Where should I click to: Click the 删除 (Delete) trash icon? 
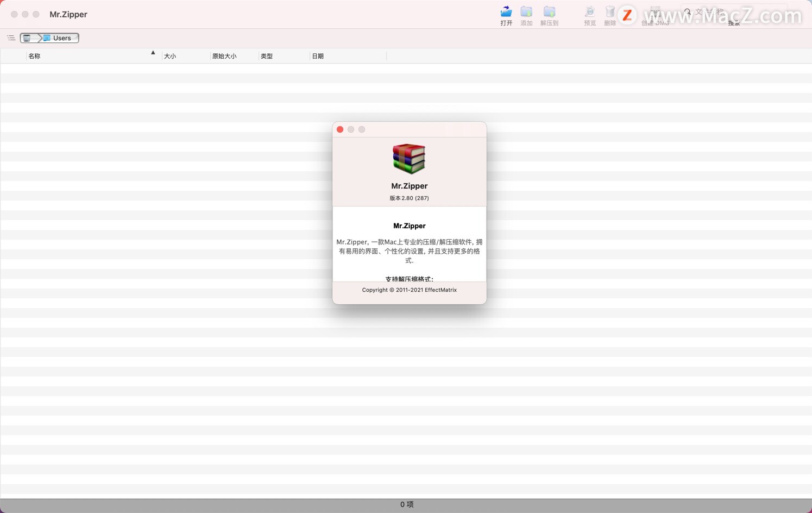tap(610, 11)
